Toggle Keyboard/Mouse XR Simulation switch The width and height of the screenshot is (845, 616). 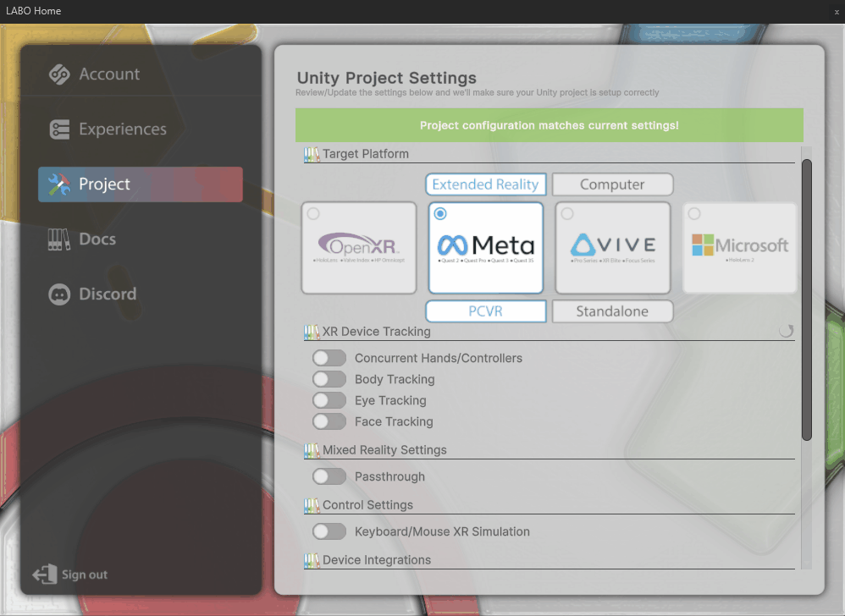tap(329, 531)
